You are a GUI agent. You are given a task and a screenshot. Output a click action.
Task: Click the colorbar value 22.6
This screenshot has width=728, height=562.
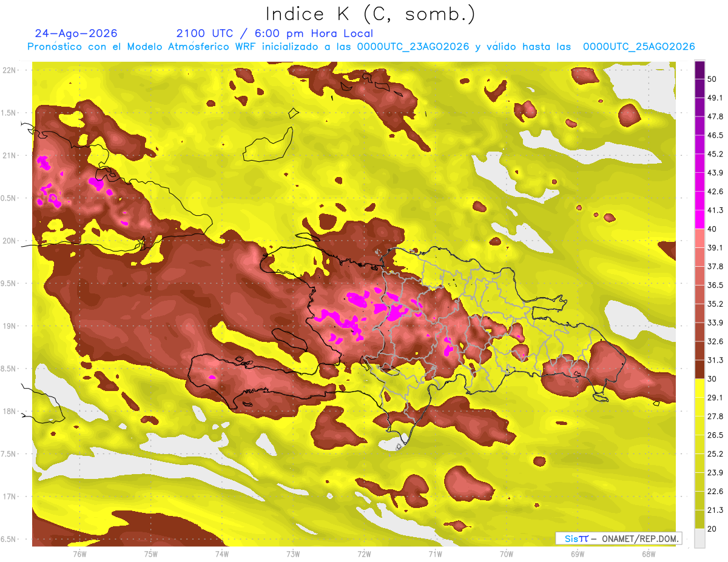click(x=715, y=491)
